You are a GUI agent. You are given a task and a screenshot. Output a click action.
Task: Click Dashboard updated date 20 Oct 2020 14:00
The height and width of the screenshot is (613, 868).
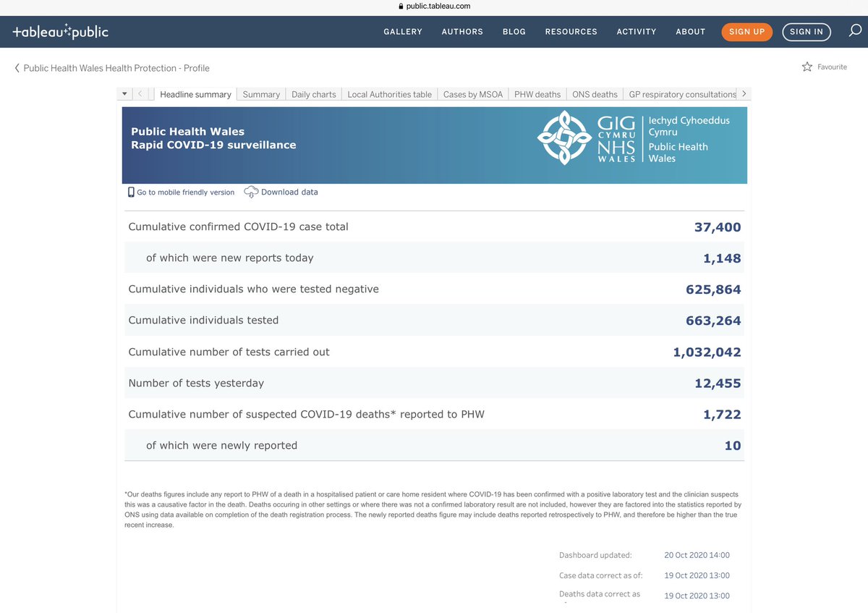pyautogui.click(x=697, y=555)
